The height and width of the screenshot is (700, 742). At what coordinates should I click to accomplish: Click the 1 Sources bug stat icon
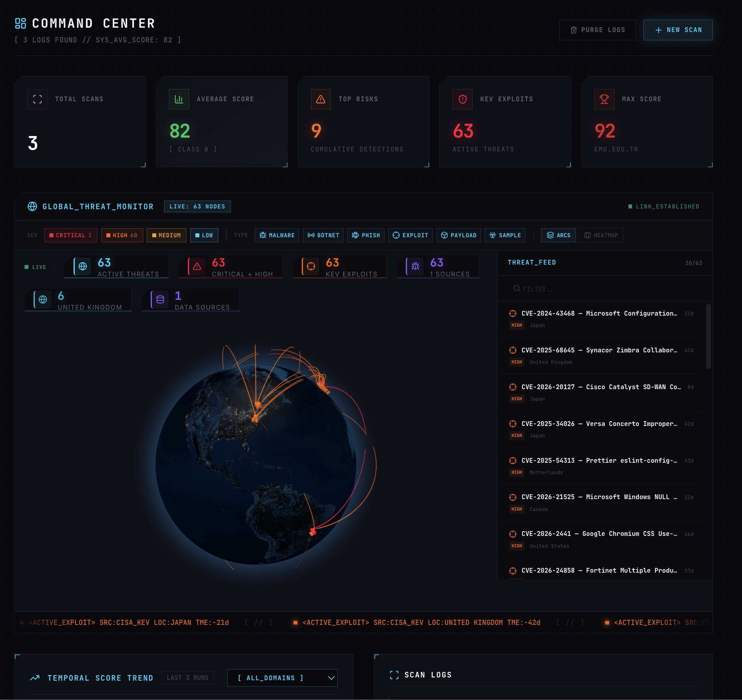tap(415, 267)
